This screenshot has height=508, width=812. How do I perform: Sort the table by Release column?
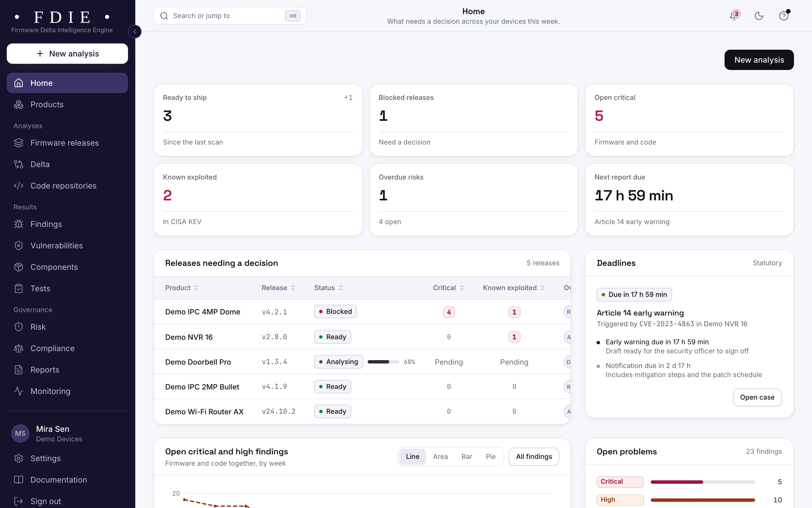pos(278,288)
